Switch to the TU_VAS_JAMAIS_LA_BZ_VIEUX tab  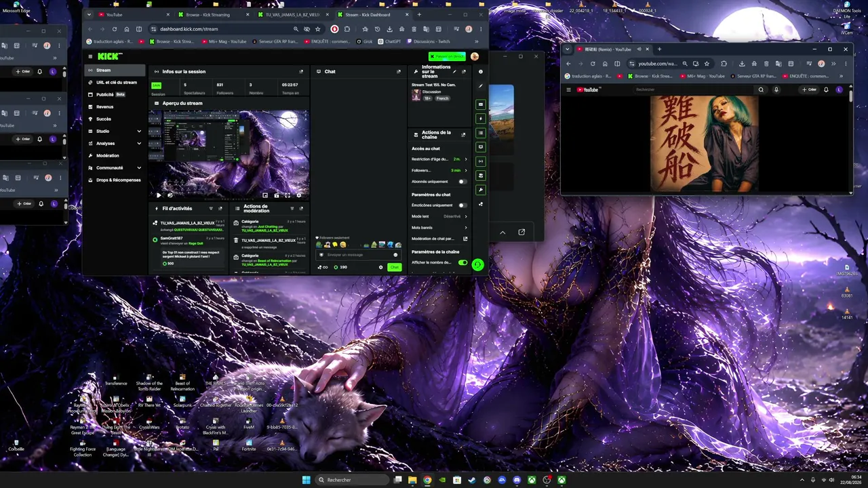pos(292,14)
